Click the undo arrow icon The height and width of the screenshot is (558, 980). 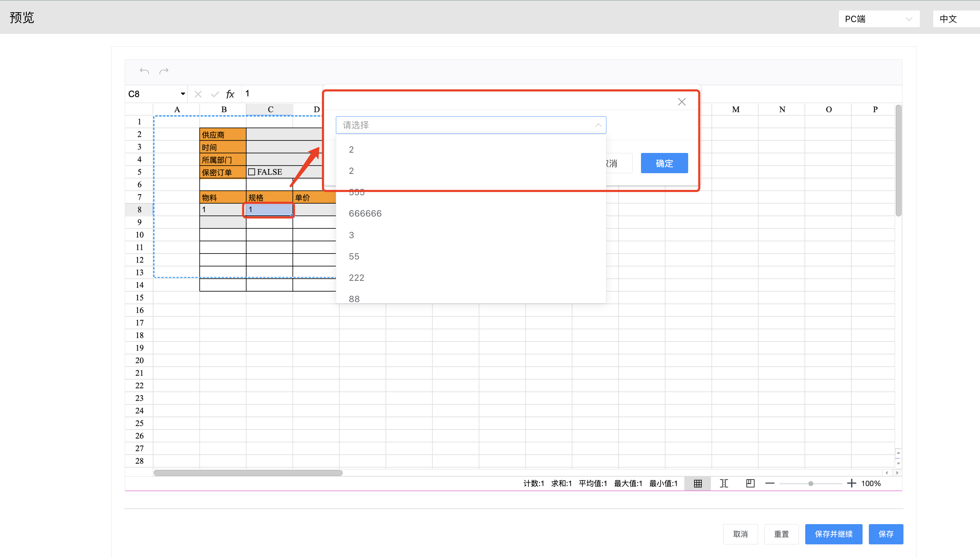(144, 71)
